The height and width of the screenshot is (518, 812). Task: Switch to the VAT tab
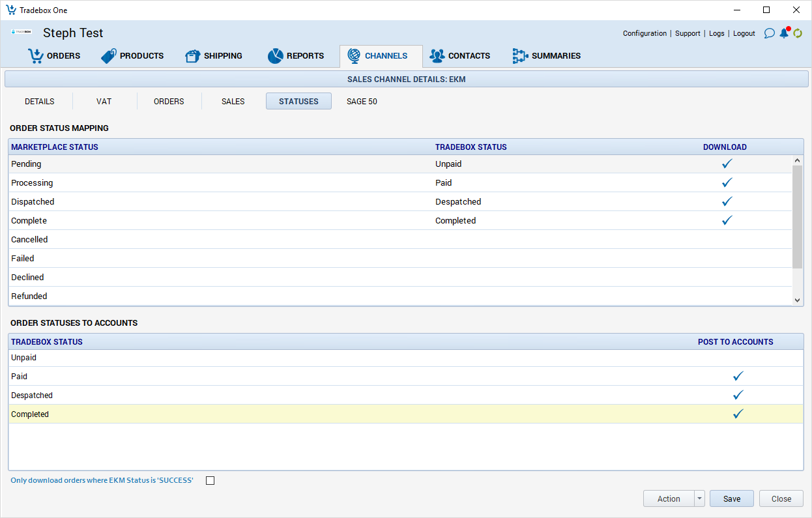pyautogui.click(x=104, y=102)
